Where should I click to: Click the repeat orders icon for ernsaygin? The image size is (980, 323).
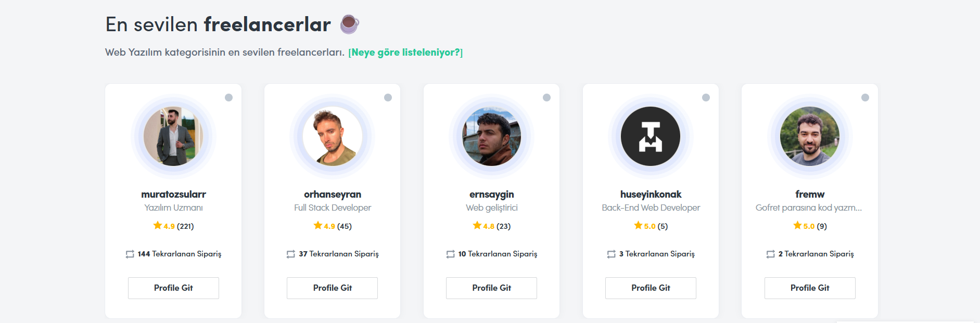[x=450, y=254]
